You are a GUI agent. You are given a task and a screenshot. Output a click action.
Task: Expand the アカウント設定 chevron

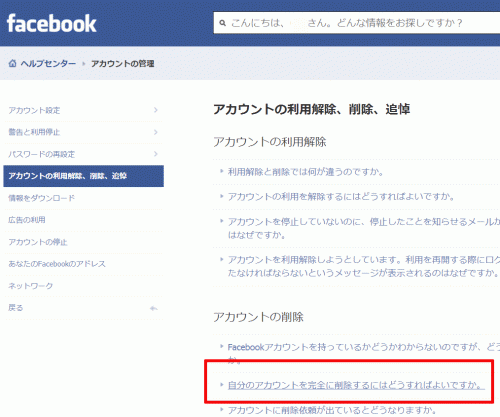[x=156, y=110]
